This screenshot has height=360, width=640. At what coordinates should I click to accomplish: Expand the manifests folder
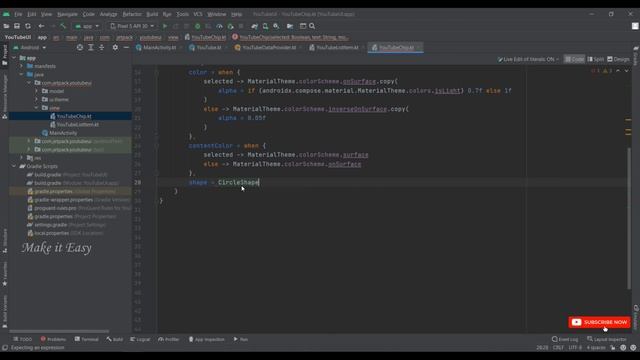(x=21, y=66)
